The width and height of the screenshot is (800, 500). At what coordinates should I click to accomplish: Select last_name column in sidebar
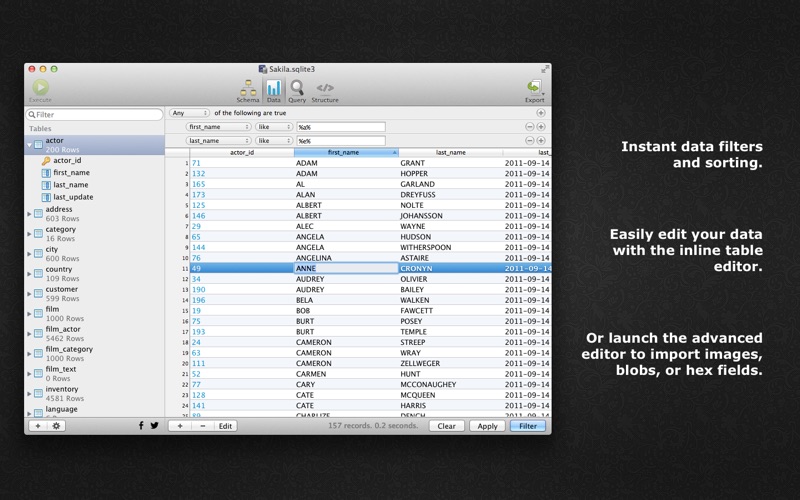(x=71, y=185)
